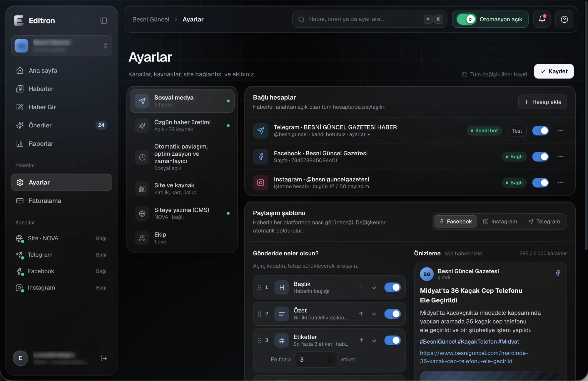Viewport: 588px width, 381px height.
Task: Disable the Facebook account switch
Action: (x=540, y=157)
